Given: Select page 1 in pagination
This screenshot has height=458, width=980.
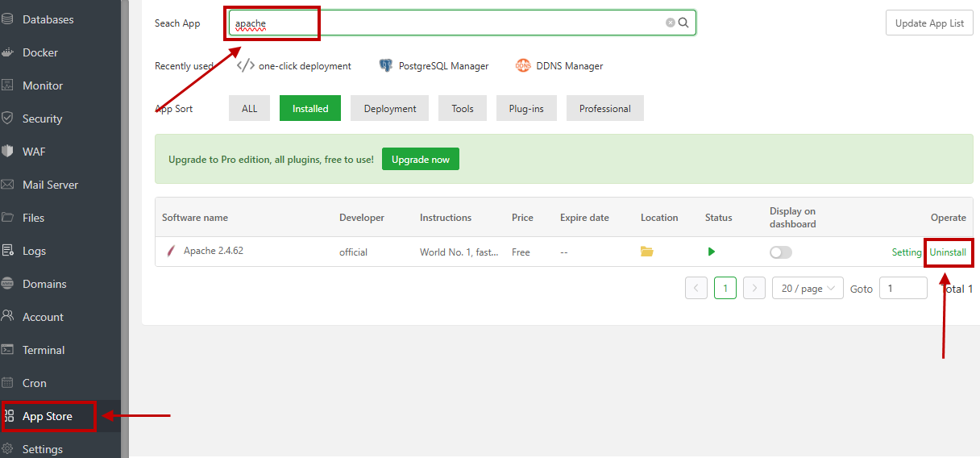Looking at the screenshot, I should (725, 288).
